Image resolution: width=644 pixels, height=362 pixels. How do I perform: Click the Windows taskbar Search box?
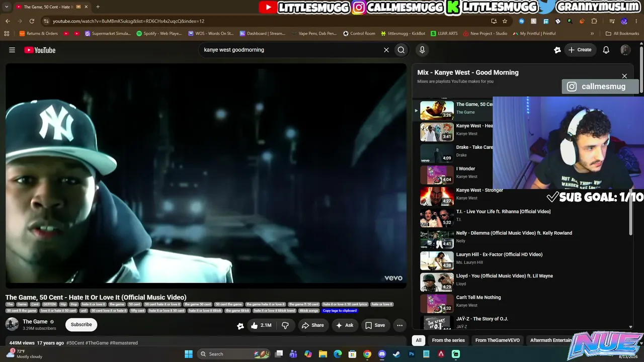point(234,354)
